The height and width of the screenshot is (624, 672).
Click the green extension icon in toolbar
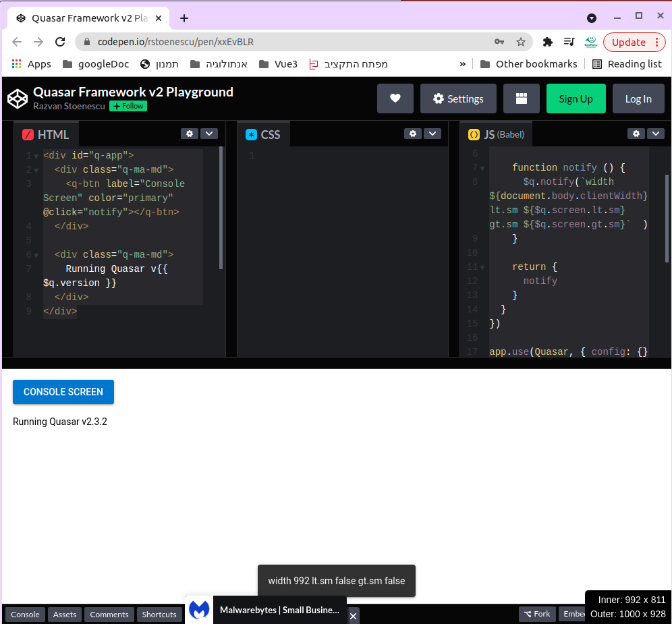coord(591,42)
